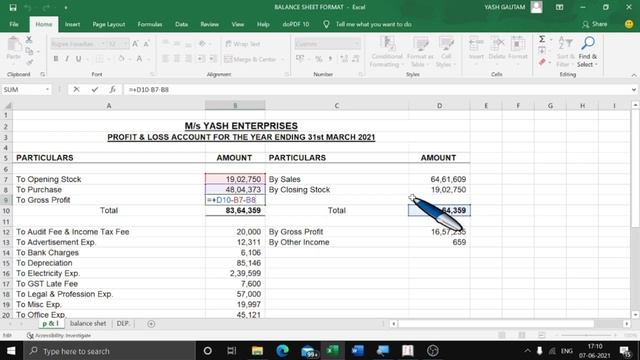Image resolution: width=640 pixels, height=360 pixels.
Task: Toggle align text left
Action: click(x=165, y=59)
